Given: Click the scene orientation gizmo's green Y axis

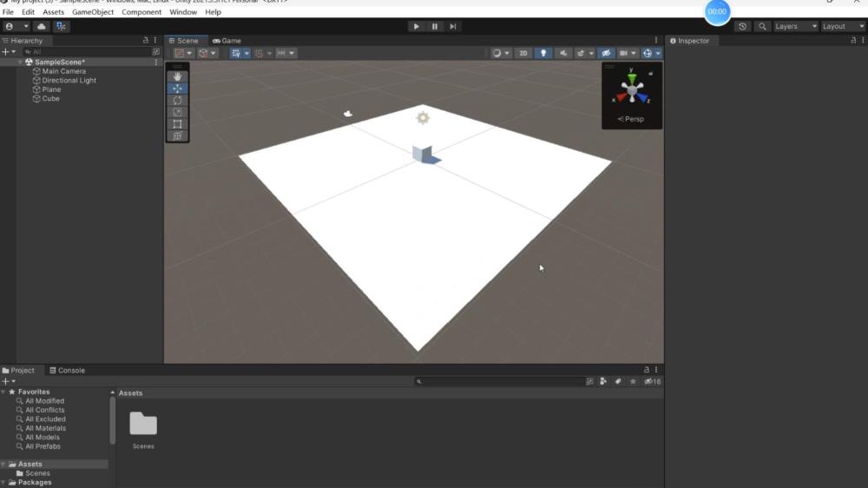Looking at the screenshot, I should (632, 76).
